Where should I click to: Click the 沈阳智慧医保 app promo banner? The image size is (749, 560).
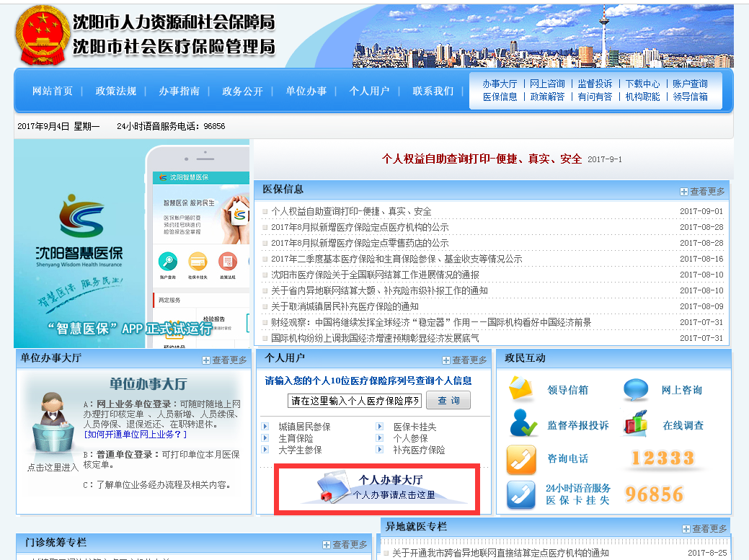point(131,244)
